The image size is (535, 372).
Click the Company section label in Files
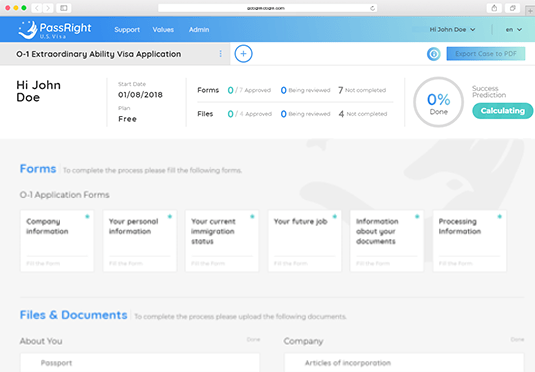pyautogui.click(x=303, y=341)
